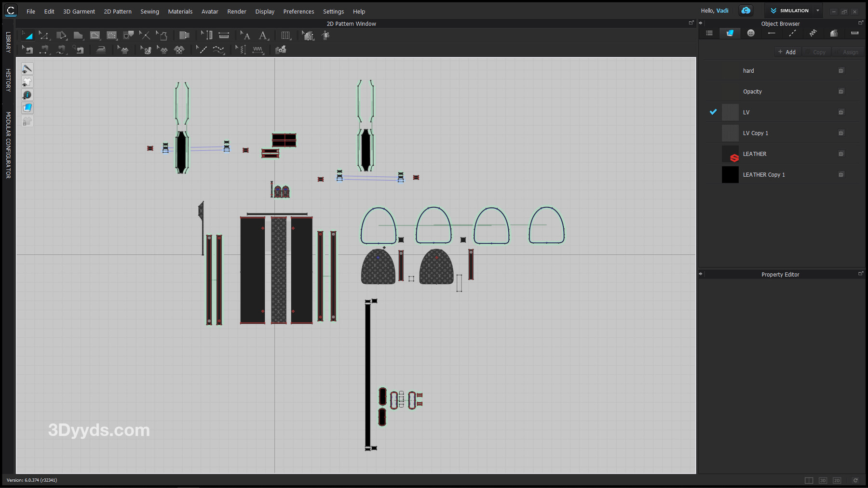Open the Materials menu
Screen dimensions: 868x488
click(180, 12)
